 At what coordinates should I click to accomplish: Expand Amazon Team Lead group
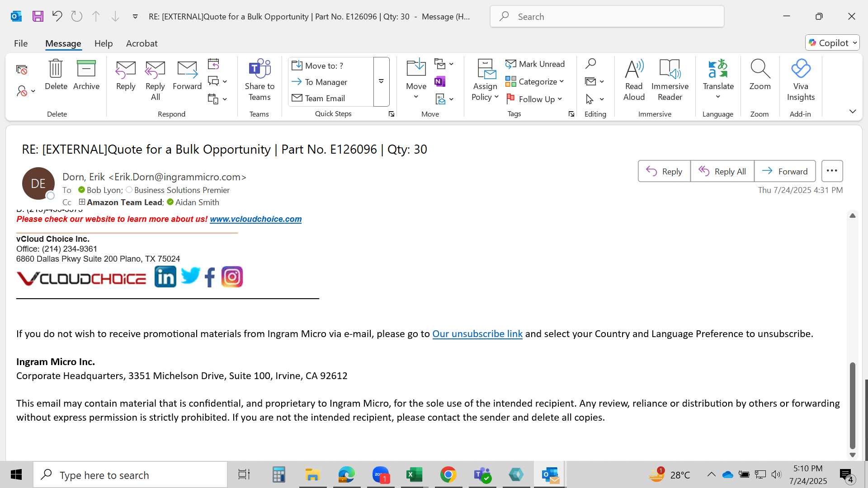(x=82, y=202)
